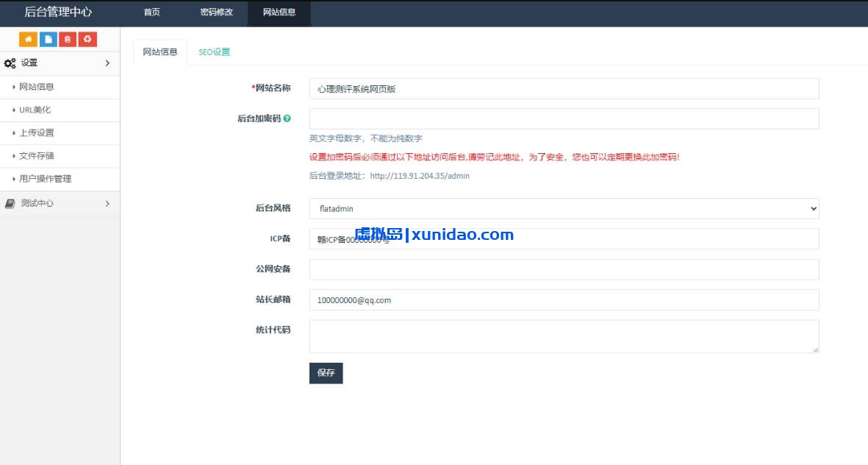Click the book icon beside 测试中心

[x=10, y=203]
